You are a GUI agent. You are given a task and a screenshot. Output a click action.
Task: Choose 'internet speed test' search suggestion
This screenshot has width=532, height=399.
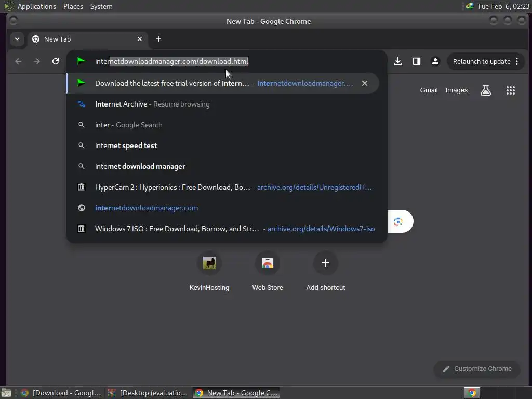click(x=222, y=145)
